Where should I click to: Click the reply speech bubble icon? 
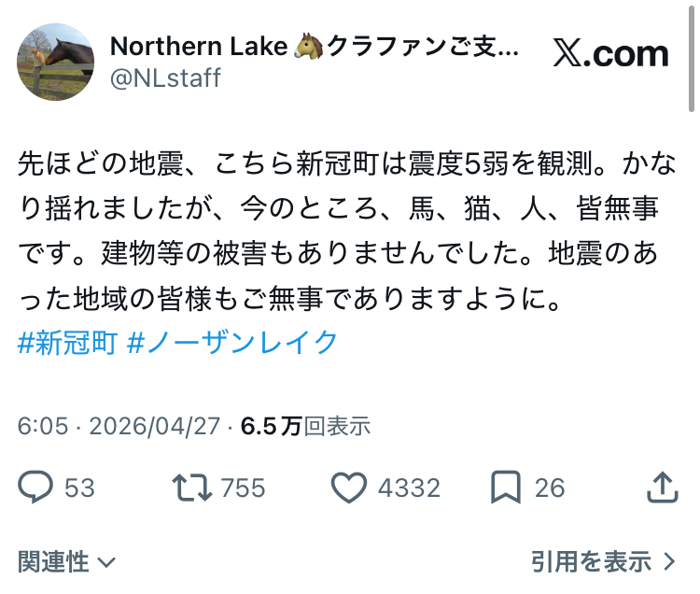tap(35, 486)
